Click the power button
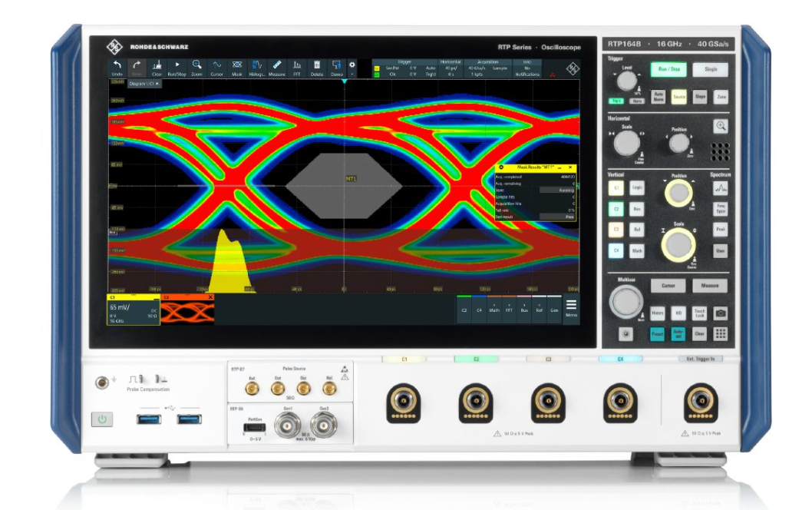Screen dimensions: 812x510 tap(102, 419)
